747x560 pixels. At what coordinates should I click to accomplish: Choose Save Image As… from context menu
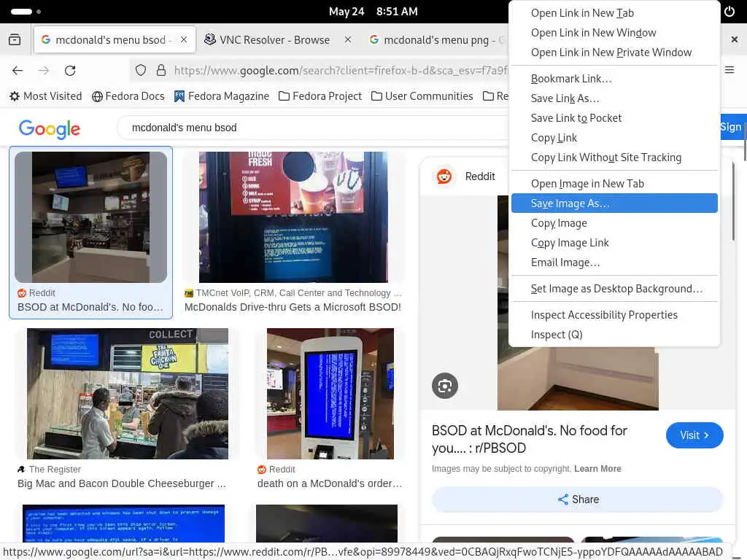click(614, 203)
